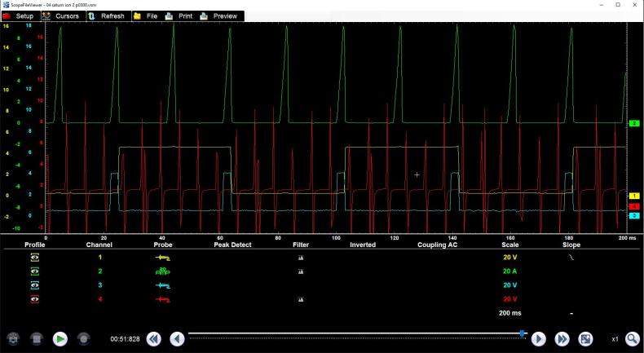Change channel 2 scale 20 A value
The width and height of the screenshot is (644, 353).
click(x=511, y=271)
